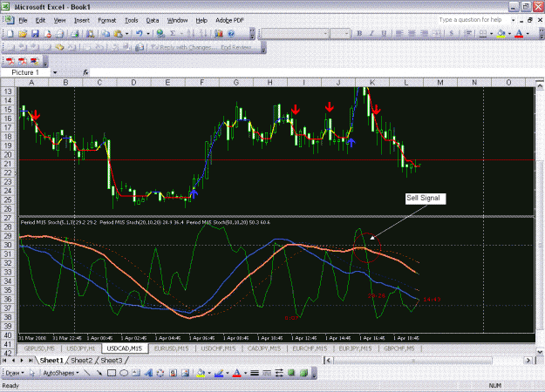Open the AutoShapes dropdown
The width and height of the screenshot is (545, 392).
pyautogui.click(x=60, y=373)
